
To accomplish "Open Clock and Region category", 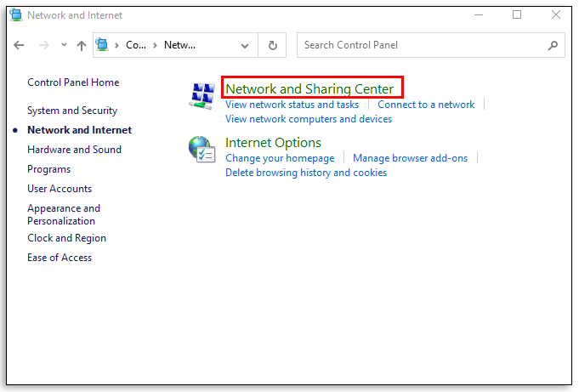I will [66, 238].
